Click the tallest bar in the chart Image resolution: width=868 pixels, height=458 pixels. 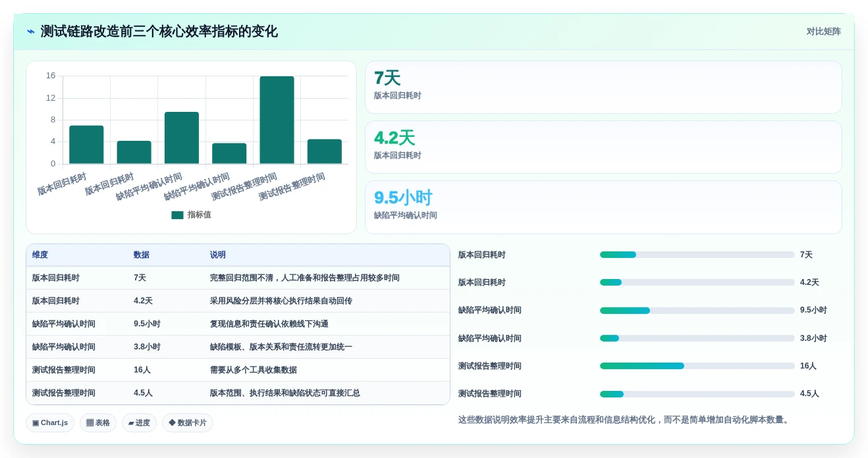[x=277, y=120]
